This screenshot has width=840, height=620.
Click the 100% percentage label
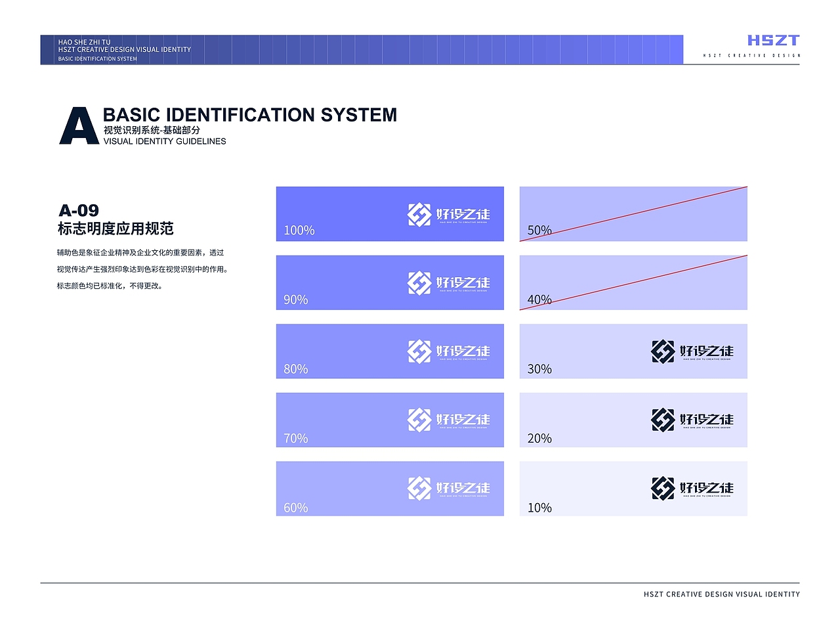299,231
